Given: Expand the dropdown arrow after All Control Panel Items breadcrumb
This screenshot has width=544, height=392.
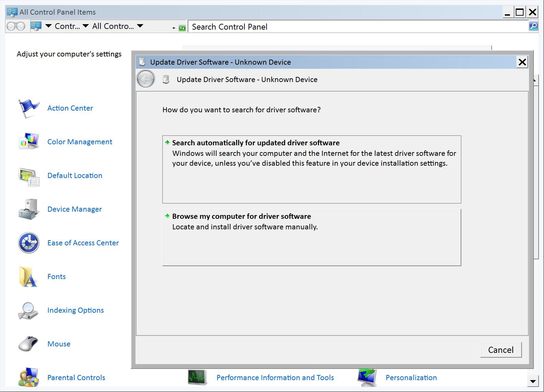Looking at the screenshot, I should (140, 26).
